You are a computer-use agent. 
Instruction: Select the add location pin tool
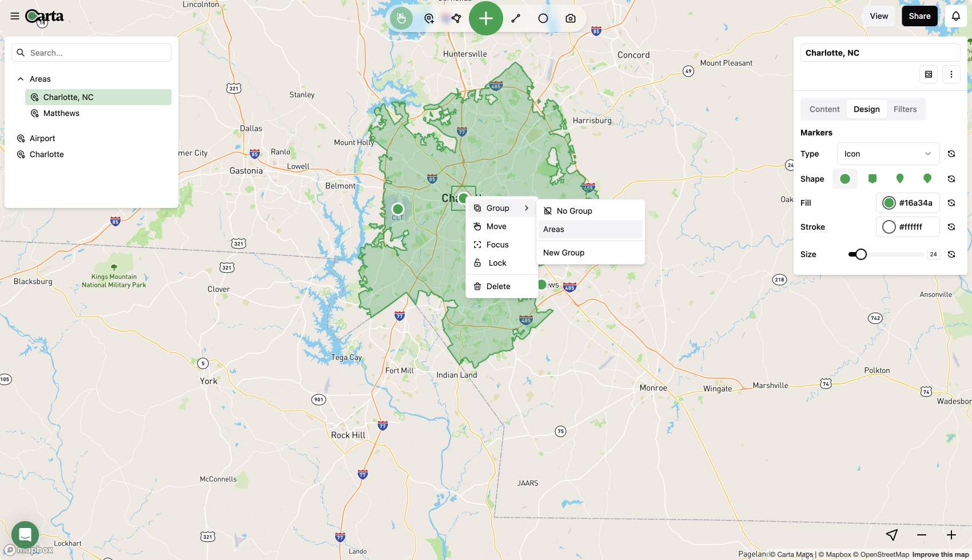coord(428,18)
